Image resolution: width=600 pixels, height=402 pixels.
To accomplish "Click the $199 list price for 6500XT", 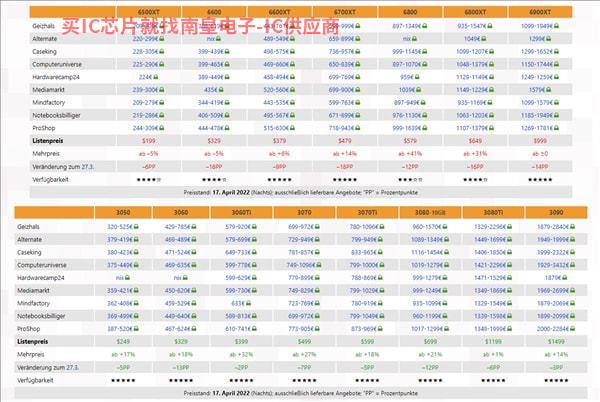I will pos(149,141).
